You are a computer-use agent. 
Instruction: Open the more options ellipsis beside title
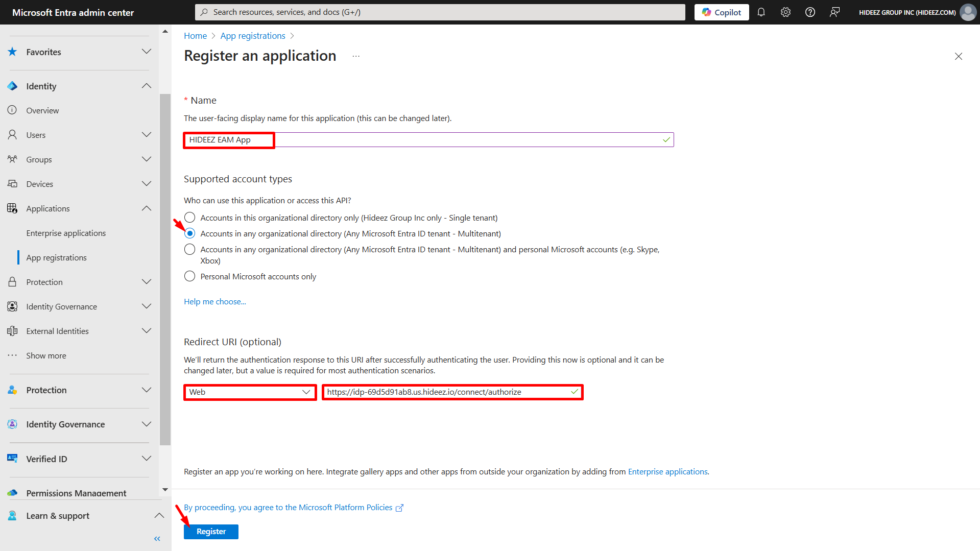tap(356, 56)
